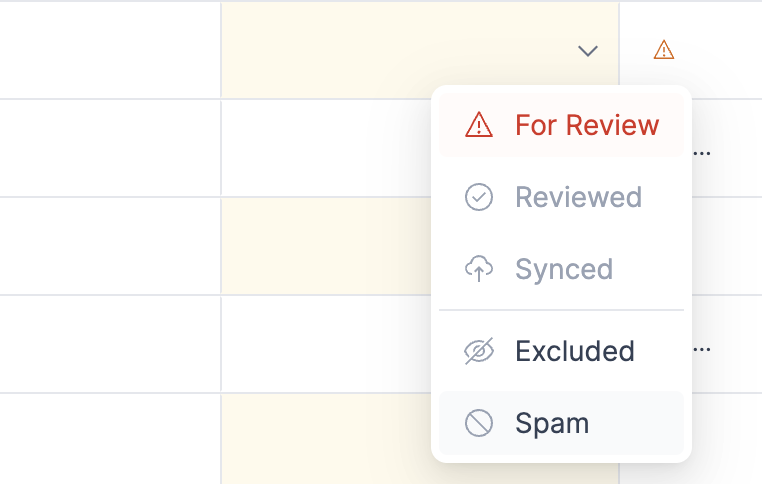768x484 pixels.
Task: Open the ellipsis menu beside the For Review option
Action: [x=702, y=153]
